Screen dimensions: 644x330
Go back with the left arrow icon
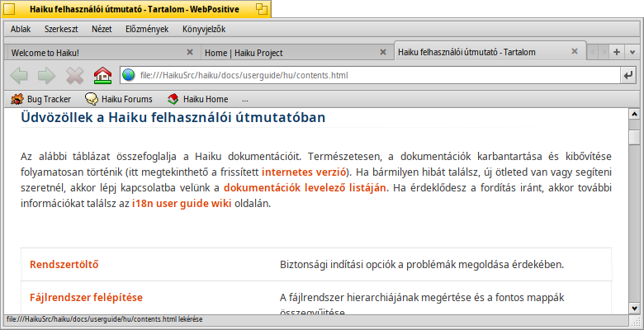click(x=19, y=76)
